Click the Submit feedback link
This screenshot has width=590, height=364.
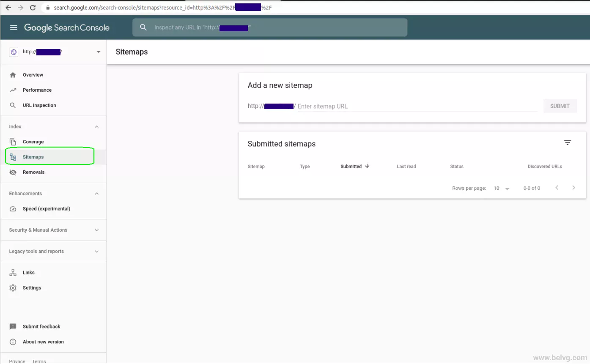coord(41,327)
